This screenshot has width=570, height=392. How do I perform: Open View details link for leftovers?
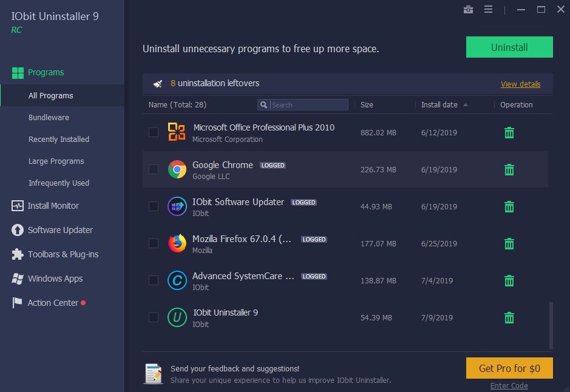(521, 84)
